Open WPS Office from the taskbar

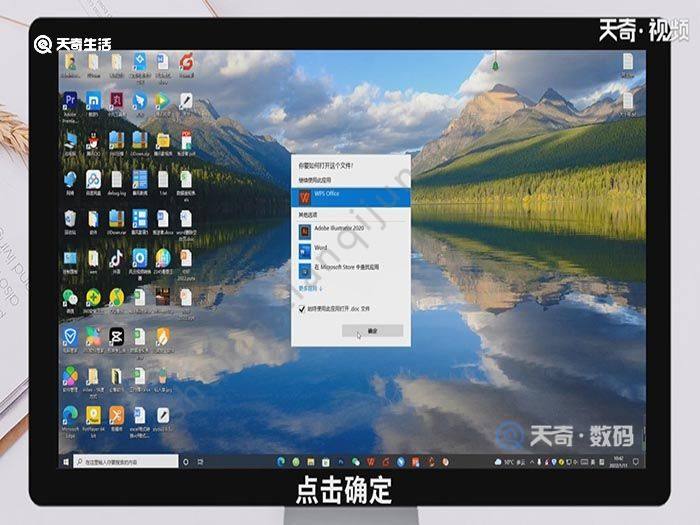tap(371, 462)
